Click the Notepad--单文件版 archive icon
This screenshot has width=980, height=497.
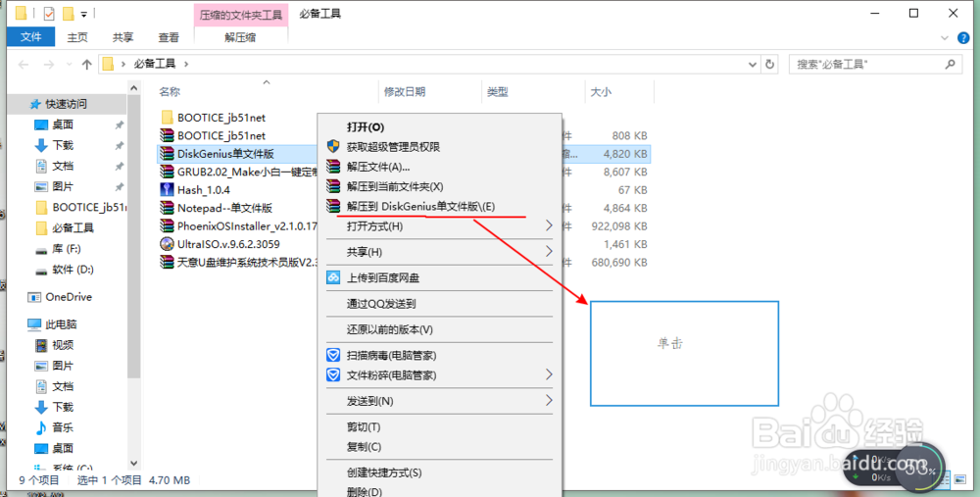(167, 208)
